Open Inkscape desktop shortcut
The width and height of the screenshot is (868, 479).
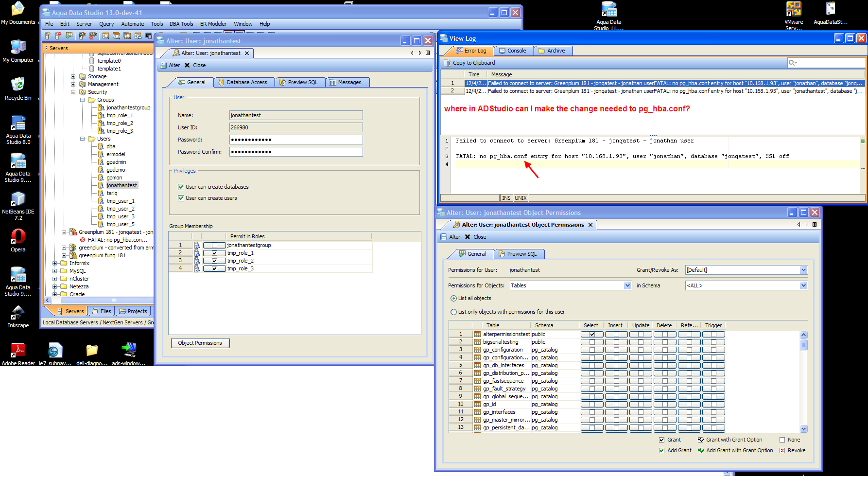18,316
